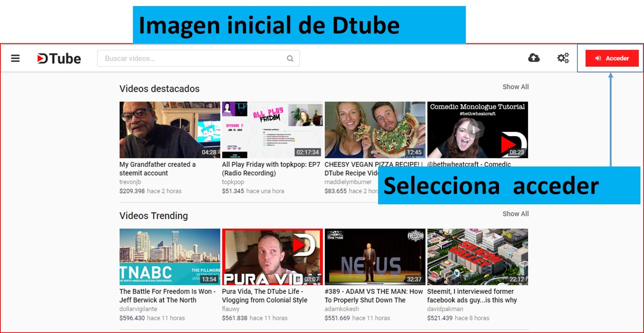Click title 'Steemit, I interviewed former facebook ads guy'
644x333 pixels.
(472, 296)
